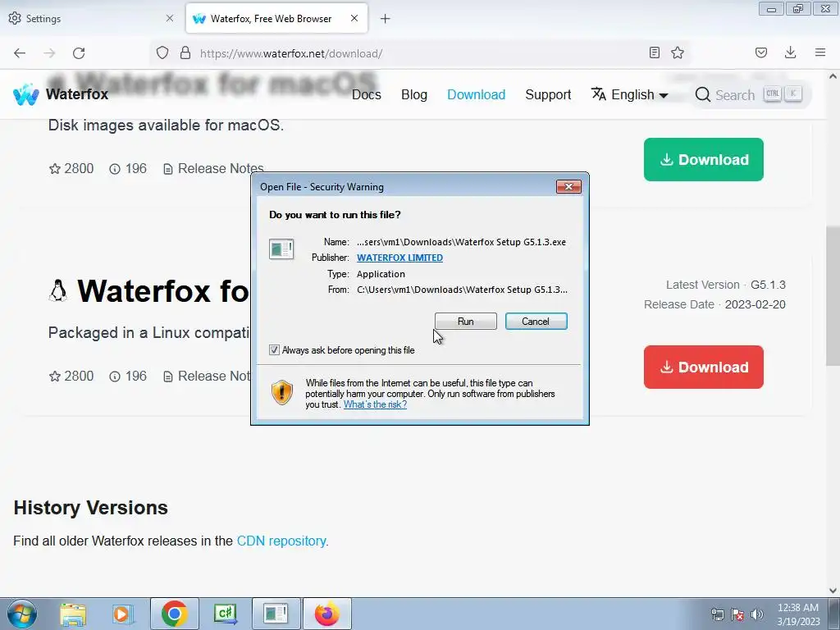Open the Docs menu item
840x630 pixels.
coord(367,95)
